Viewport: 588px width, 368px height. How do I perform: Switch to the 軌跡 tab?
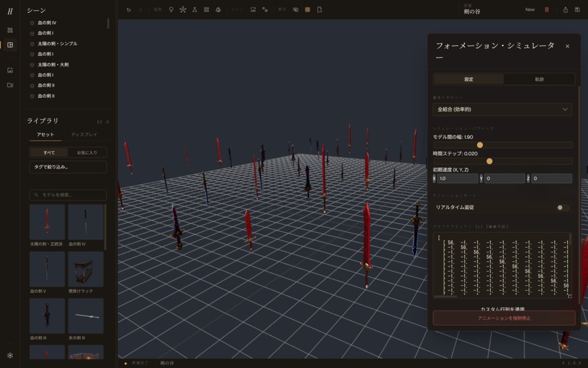pos(539,79)
